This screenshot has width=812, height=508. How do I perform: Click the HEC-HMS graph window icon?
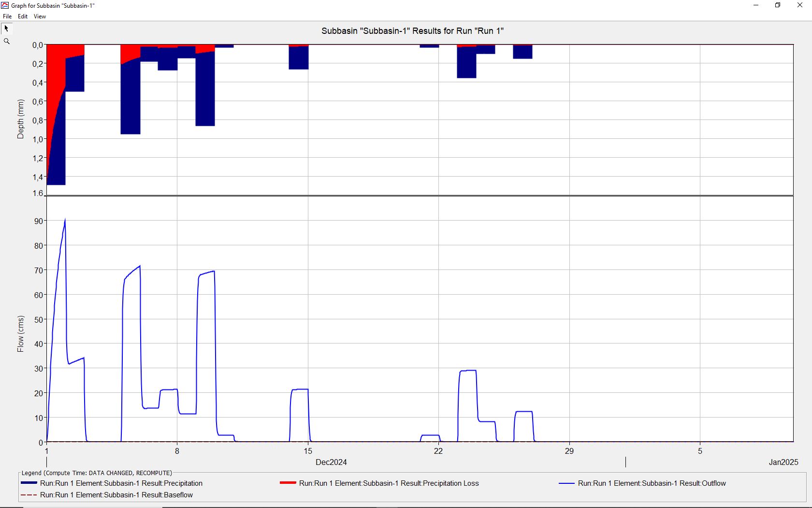pos(5,5)
